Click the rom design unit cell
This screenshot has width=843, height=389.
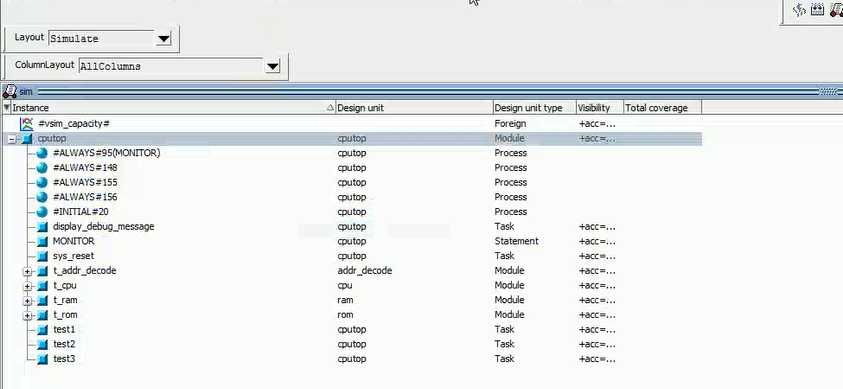tap(346, 315)
